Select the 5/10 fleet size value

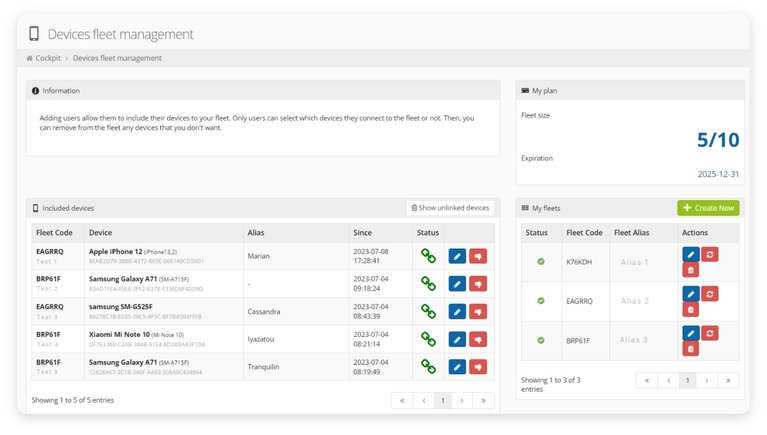[x=718, y=140]
